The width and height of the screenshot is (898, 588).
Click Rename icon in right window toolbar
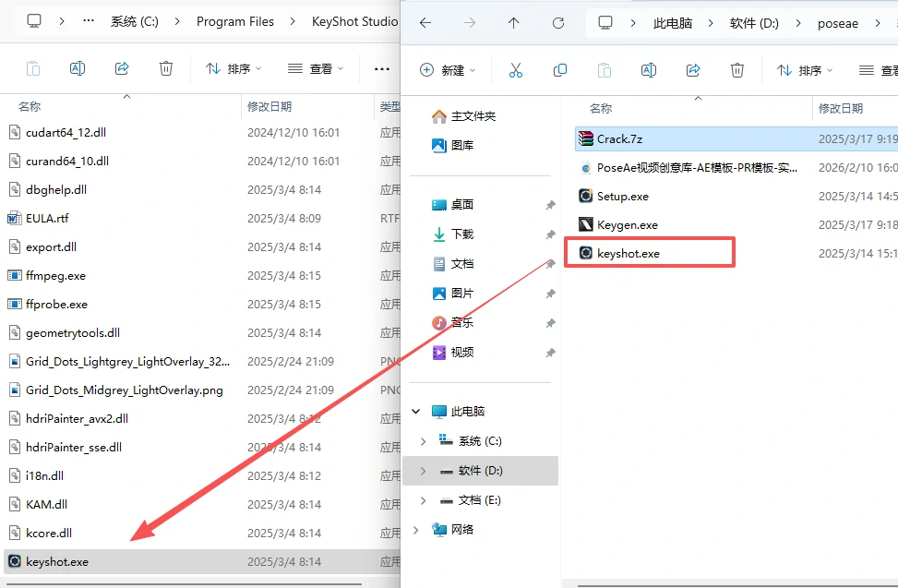click(x=648, y=70)
